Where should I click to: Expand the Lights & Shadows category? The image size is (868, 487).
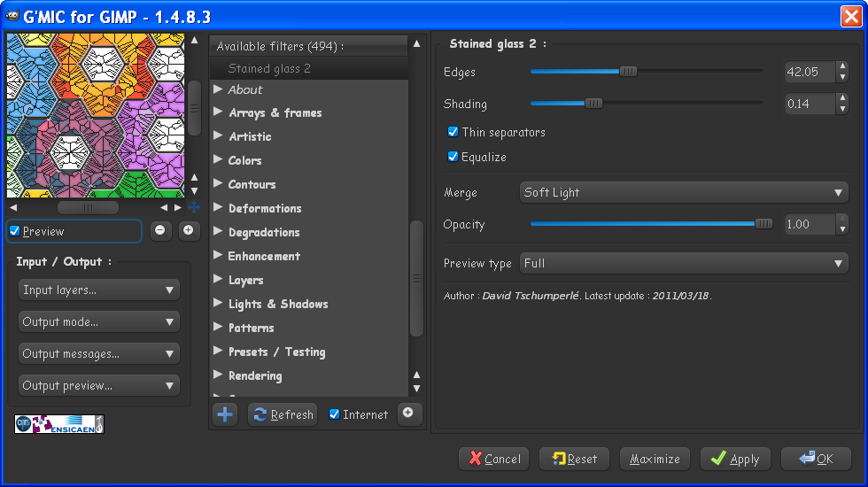click(218, 303)
